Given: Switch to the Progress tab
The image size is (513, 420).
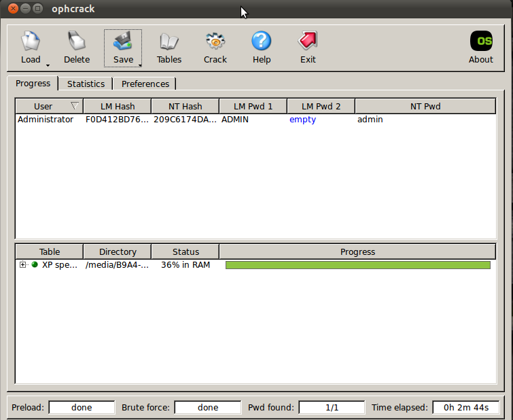Looking at the screenshot, I should (x=33, y=84).
